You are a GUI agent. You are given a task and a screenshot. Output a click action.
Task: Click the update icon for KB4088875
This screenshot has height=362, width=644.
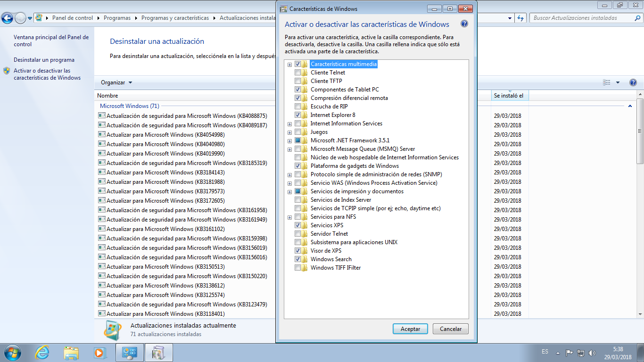coord(101,115)
